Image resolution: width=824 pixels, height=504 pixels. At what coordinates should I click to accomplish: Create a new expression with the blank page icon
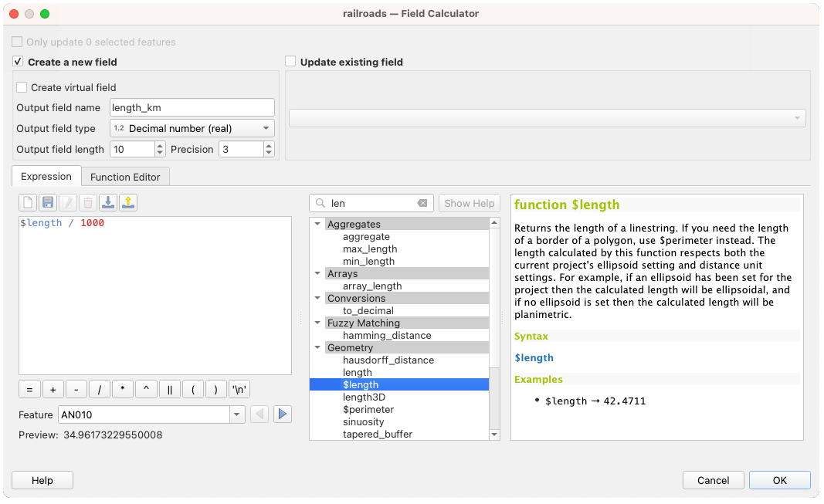click(x=27, y=202)
